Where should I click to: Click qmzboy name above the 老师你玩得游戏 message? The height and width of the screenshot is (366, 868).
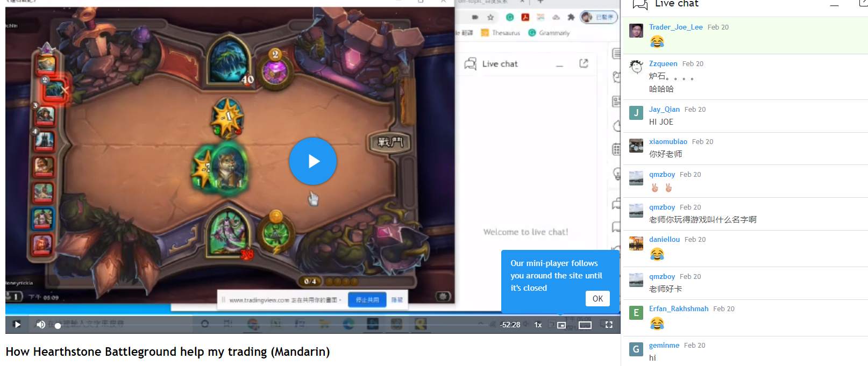pyautogui.click(x=662, y=207)
